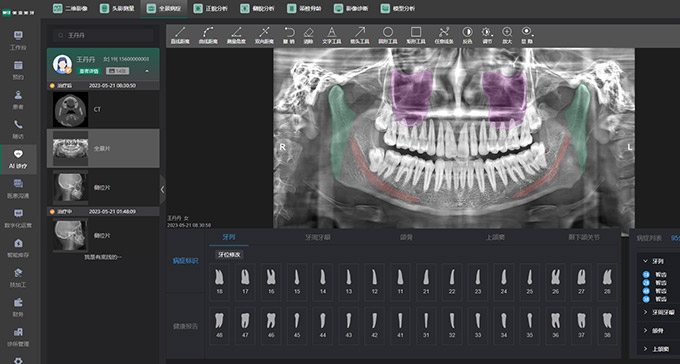This screenshot has height=364, width=680.
Task: Open the 健康报告 side section
Action: coord(186,326)
